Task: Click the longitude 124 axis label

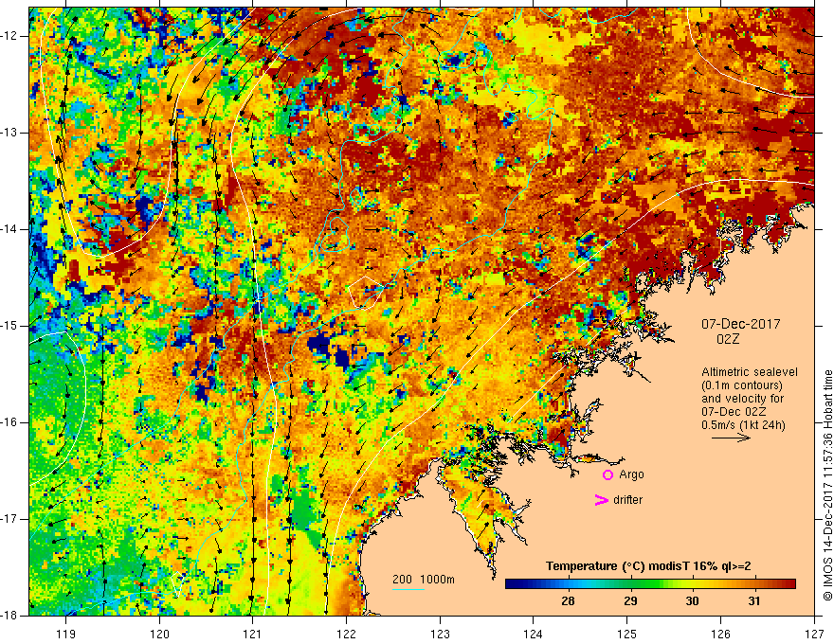Action: [x=534, y=634]
